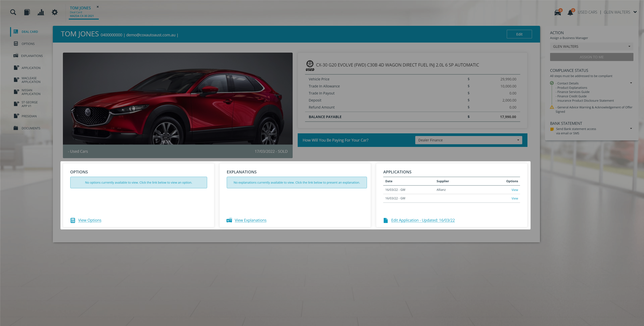Click the Vehicle Price value 29,990.00
Screen dimensions: 644x326
tap(508, 79)
